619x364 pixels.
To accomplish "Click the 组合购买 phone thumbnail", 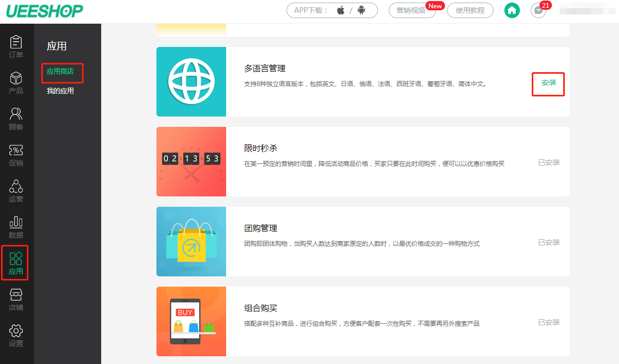I will tap(191, 321).
